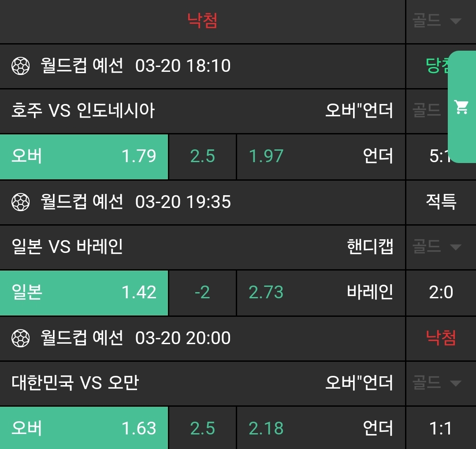
Task: Select 일본 1.42 handicap option
Action: (x=84, y=293)
